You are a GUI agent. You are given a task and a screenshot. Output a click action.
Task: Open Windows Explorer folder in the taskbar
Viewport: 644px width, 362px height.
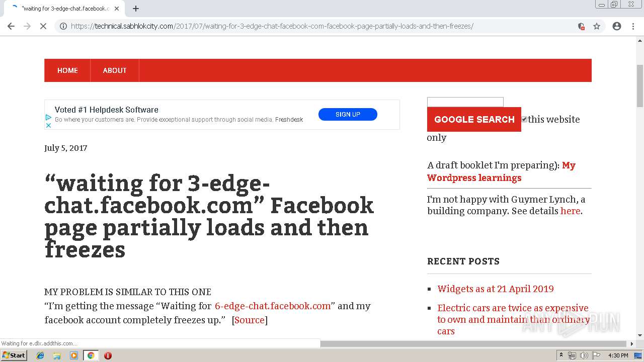click(57, 355)
